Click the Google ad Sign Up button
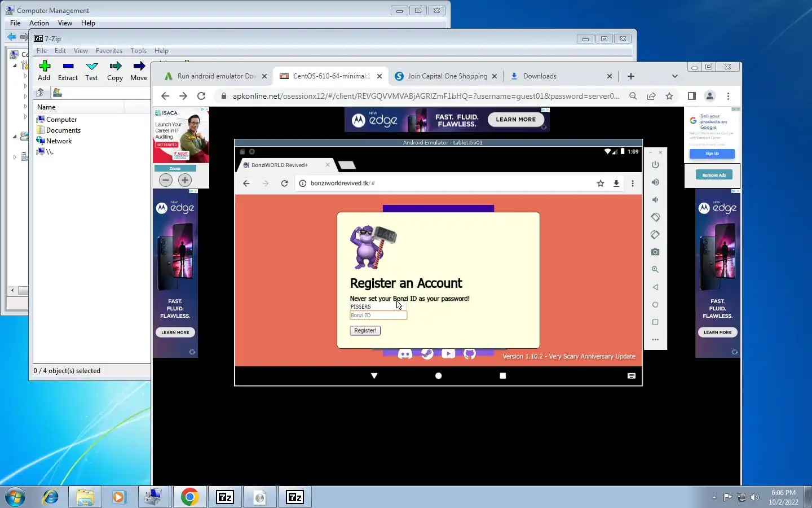This screenshot has width=812, height=508. (x=712, y=154)
